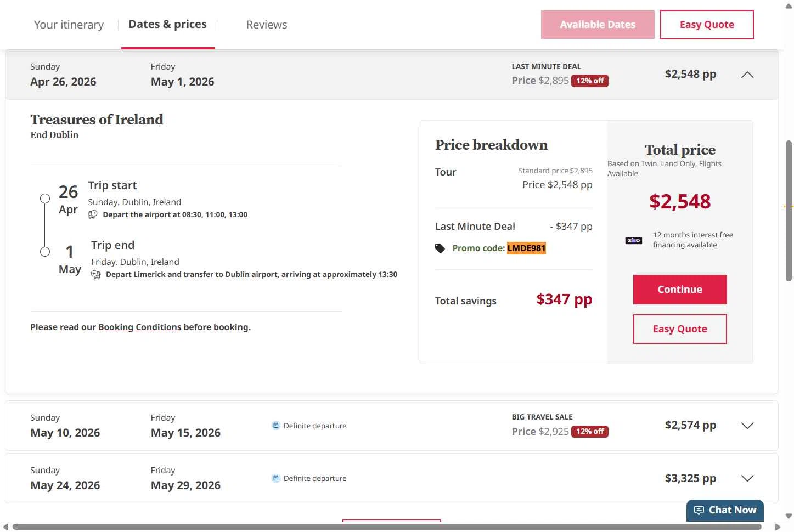Click the LAST MINUTE DEAL label
This screenshot has width=794, height=532.
pos(546,66)
